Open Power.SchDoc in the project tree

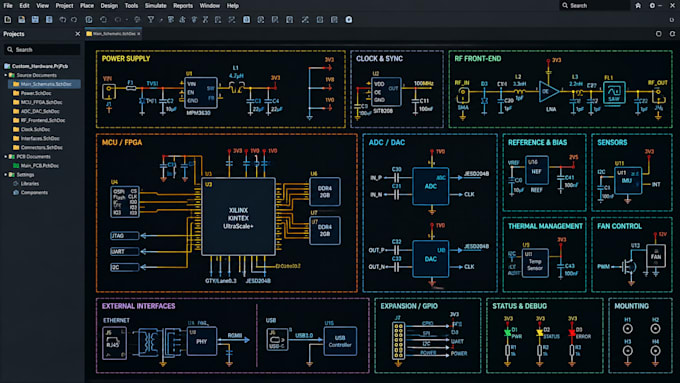[x=36, y=93]
